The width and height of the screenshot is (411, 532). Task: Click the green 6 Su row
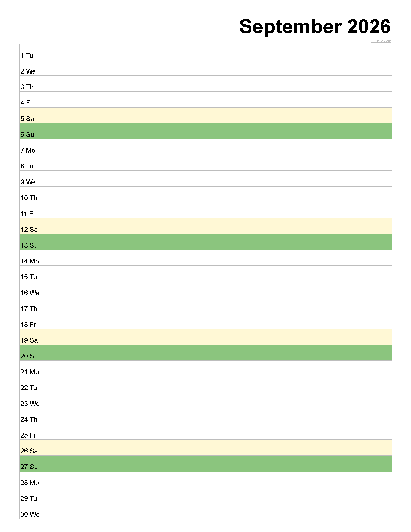pos(206,131)
